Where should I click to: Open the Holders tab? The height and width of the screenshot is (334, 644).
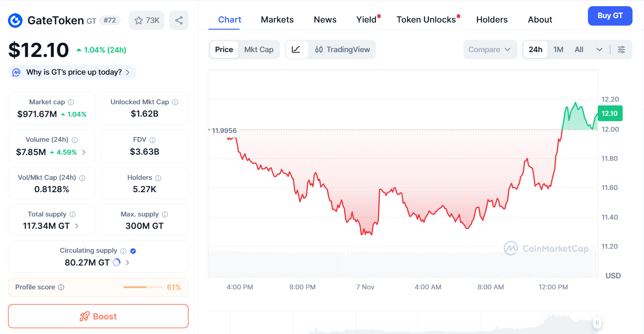[x=492, y=19]
